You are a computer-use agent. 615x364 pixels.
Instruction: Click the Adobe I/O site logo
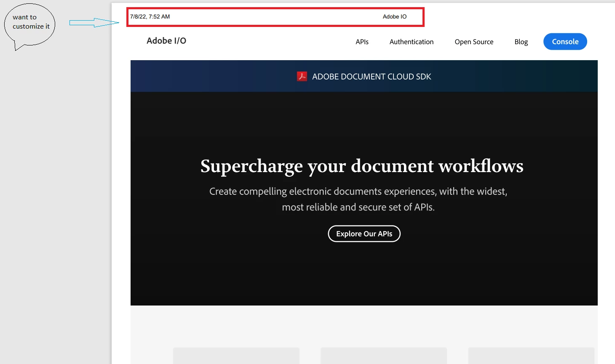pyautogui.click(x=166, y=41)
